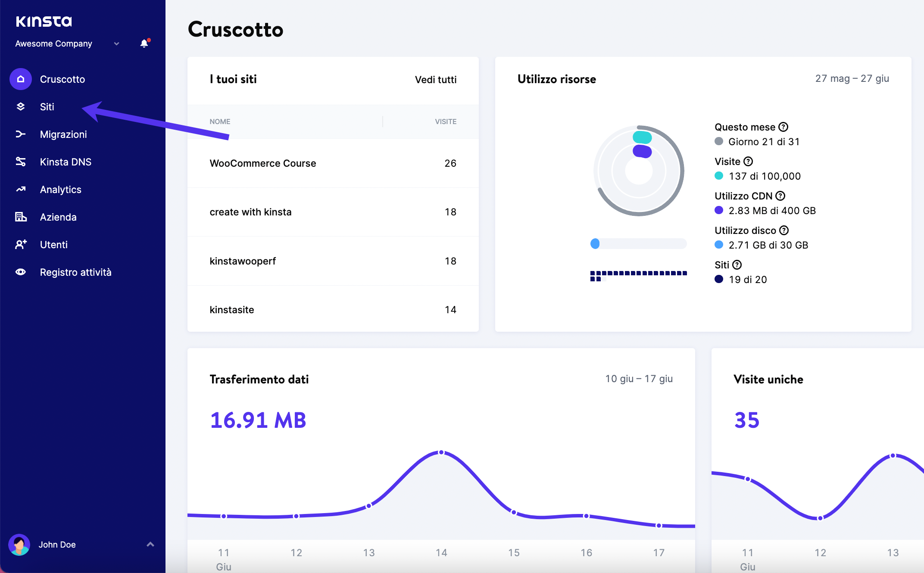Click the Utilizzo CDN question mark
Screen dimensions: 924x573
coord(780,196)
